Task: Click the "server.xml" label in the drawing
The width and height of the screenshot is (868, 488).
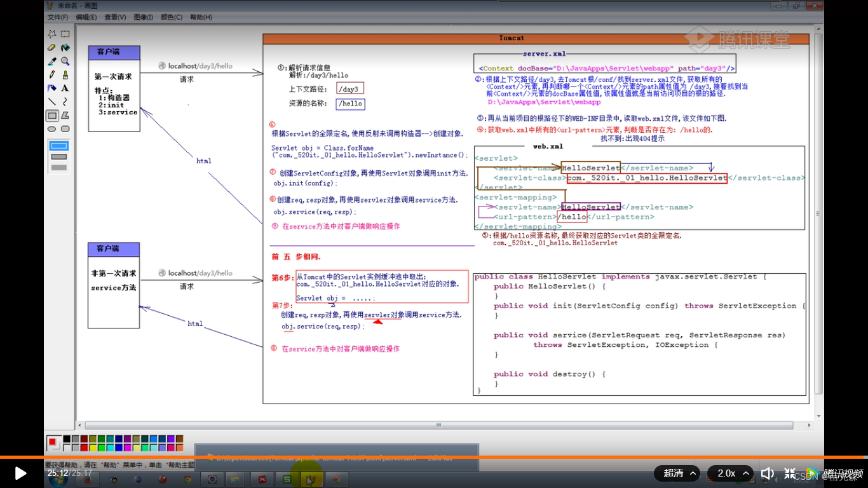Action: 544,54
